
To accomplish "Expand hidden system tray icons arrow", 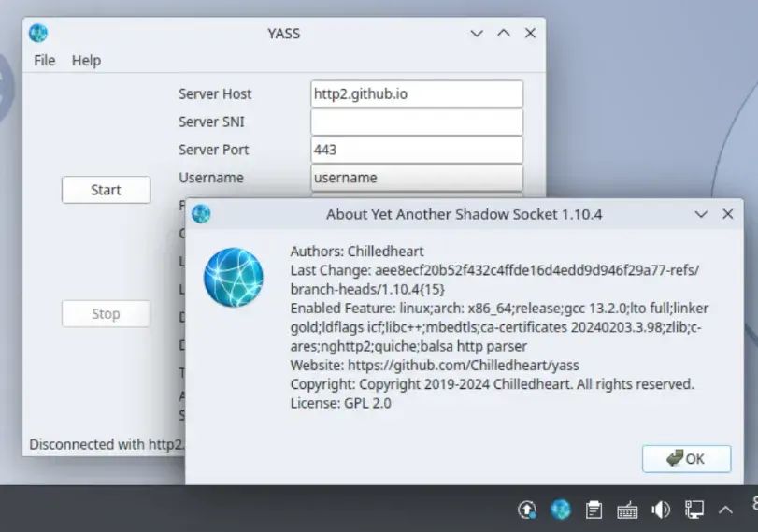I will (x=725, y=510).
